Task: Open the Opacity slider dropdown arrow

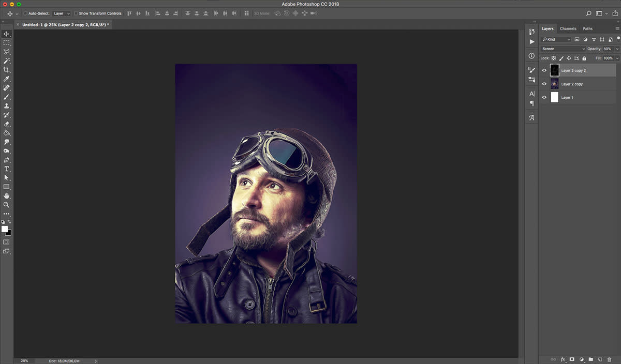Action: pos(617,49)
